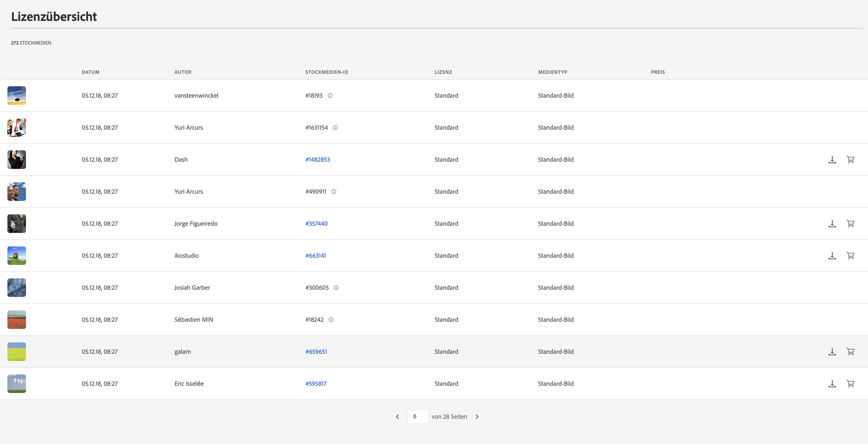
Task: Open vansteenwinckel tree landscape thumbnail
Action: coord(16,96)
